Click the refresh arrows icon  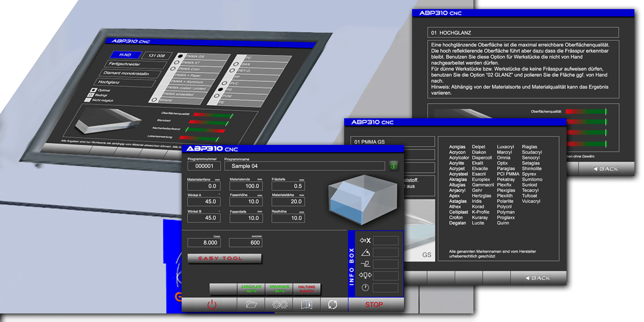tap(333, 304)
